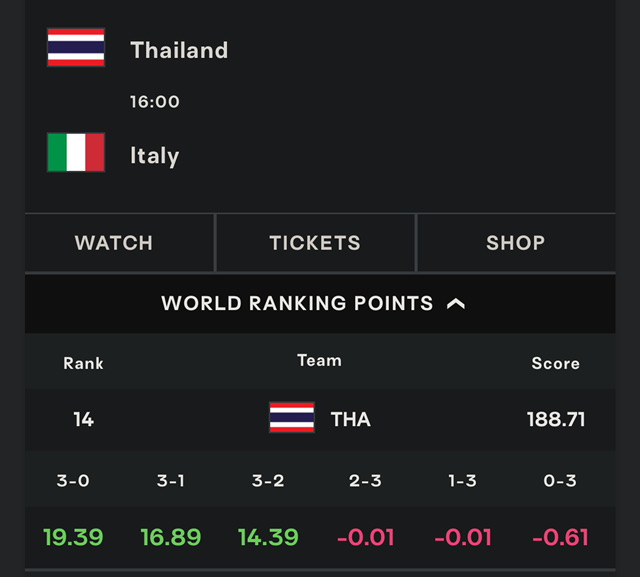Click the Rank column header
640x577 pixels.
click(83, 363)
